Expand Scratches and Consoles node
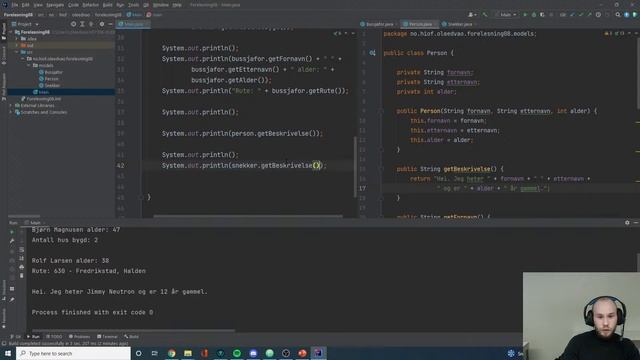 coord(11,112)
